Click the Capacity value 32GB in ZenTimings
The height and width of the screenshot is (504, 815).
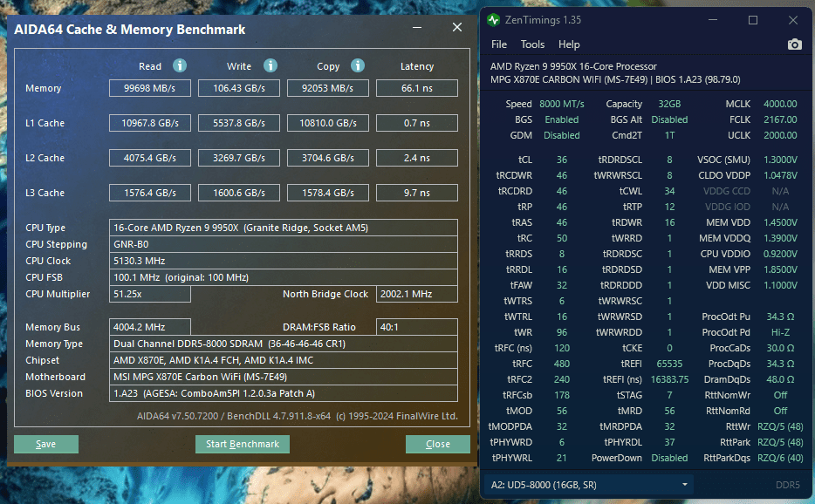[x=669, y=104]
